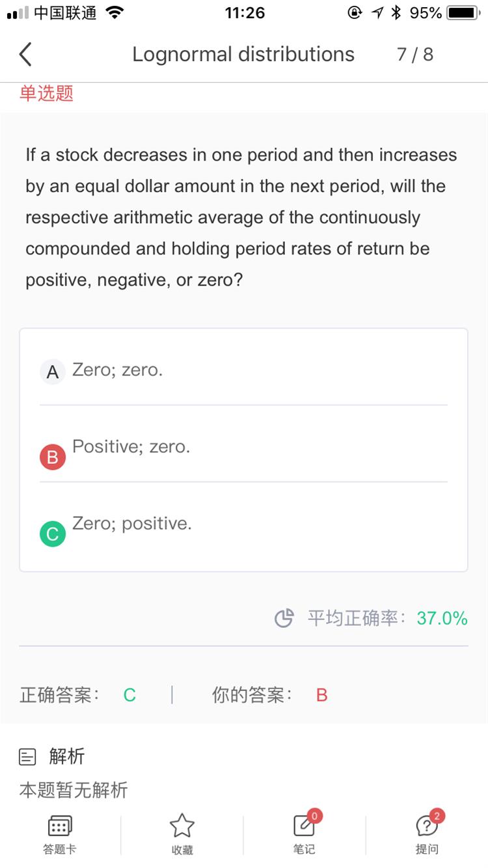
Task: Tap the 'Zero; zero.' answer text
Action: (117, 370)
